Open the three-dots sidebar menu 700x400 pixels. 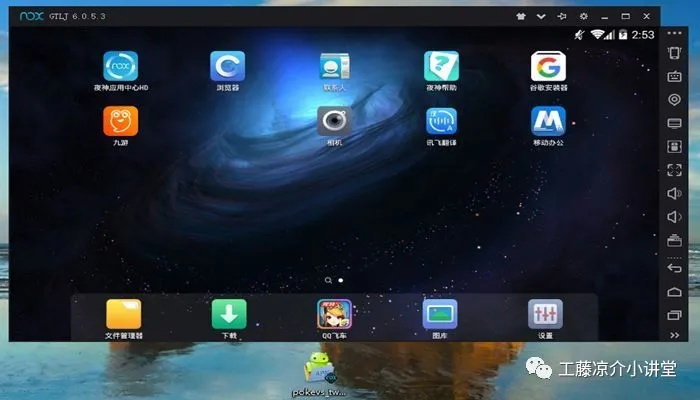point(674,33)
